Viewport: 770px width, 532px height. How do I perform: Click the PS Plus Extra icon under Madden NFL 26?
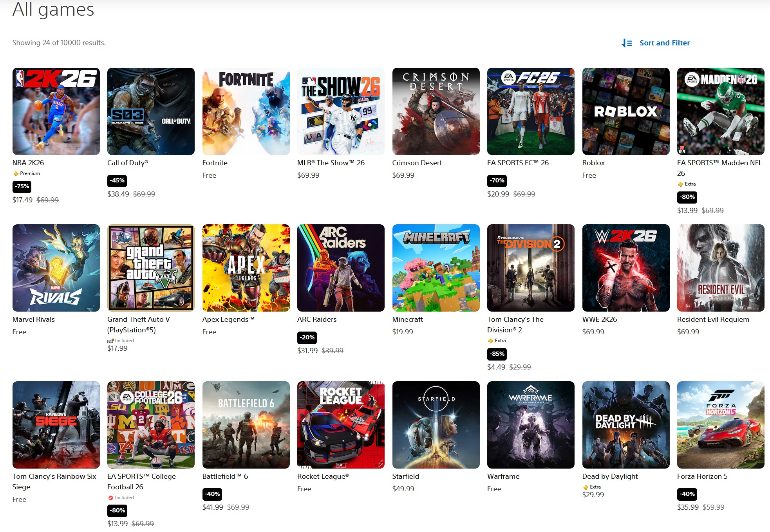pyautogui.click(x=680, y=184)
